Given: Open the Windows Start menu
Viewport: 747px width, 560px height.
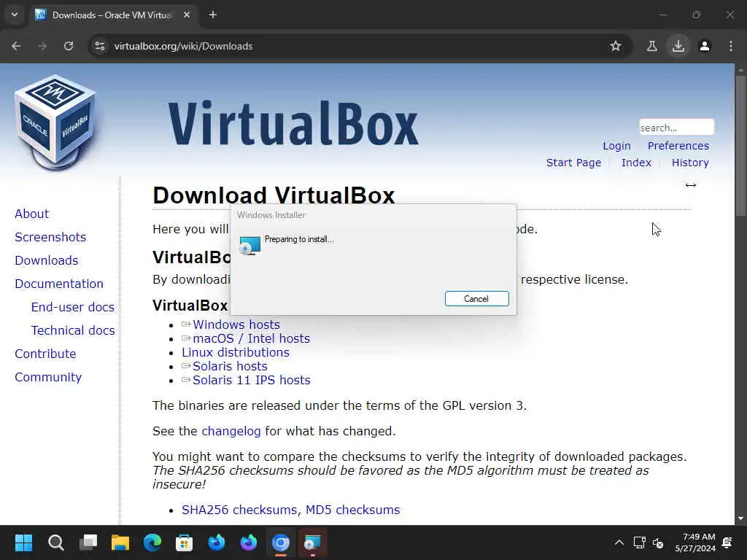Looking at the screenshot, I should click(x=23, y=542).
